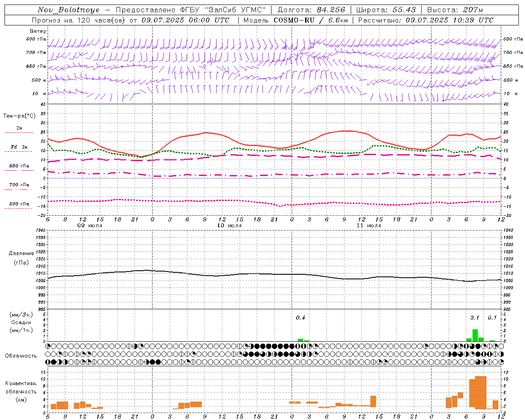Image resolution: width=525 pixels, height=420 pixels.
Task: Click the green precipitation bar below 0.4
Action: 301,340
